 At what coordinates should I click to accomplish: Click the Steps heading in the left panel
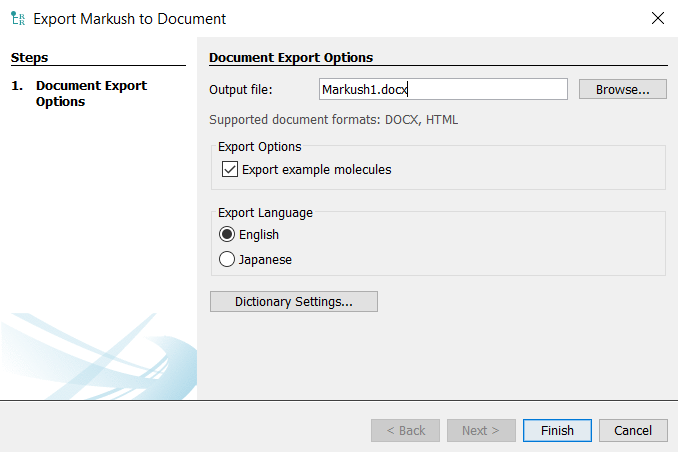[29, 57]
